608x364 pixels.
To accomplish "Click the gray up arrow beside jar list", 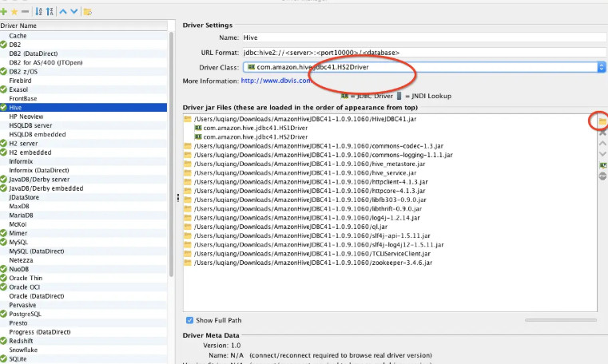I will coord(602,143).
